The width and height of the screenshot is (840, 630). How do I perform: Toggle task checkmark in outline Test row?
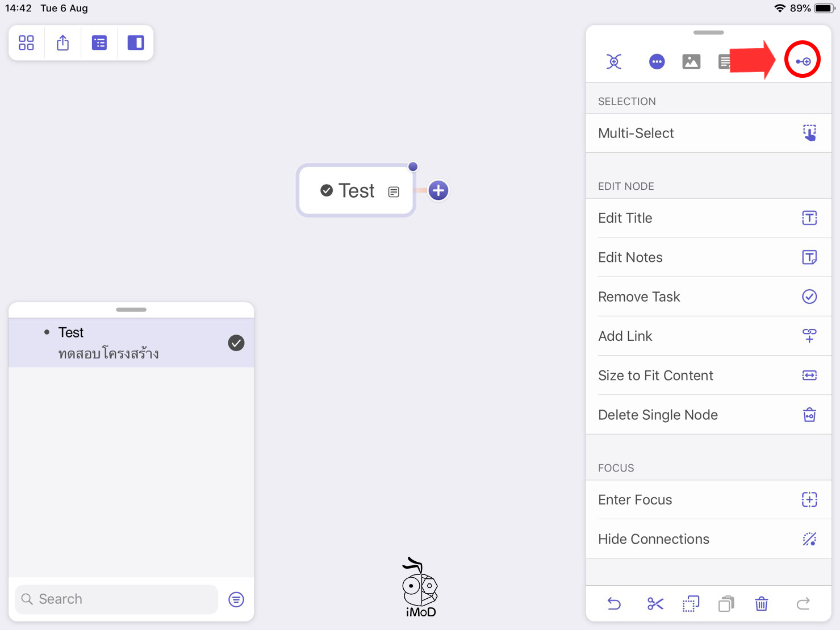[x=236, y=343]
